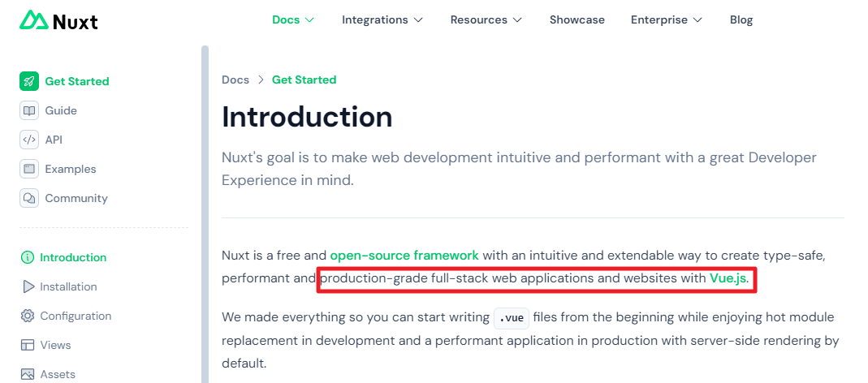Open the Community section

(76, 198)
